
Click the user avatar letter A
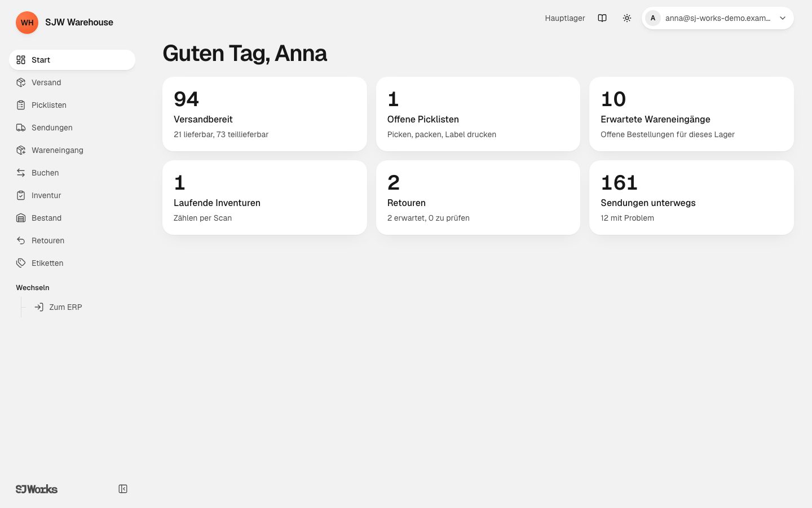[x=653, y=18]
